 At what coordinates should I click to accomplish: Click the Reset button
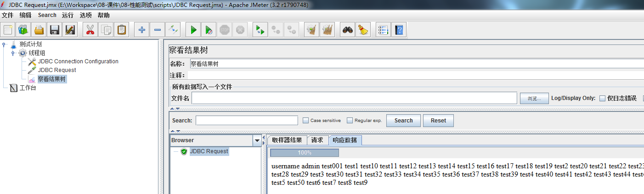pos(438,121)
